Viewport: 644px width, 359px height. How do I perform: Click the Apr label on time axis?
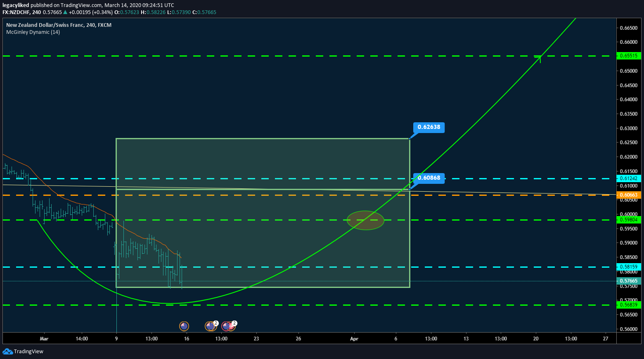coord(354,339)
